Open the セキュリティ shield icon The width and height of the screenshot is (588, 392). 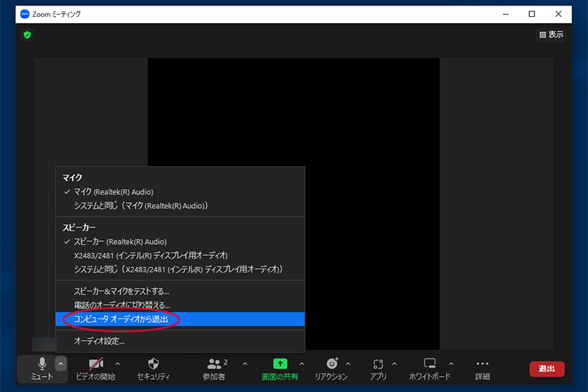153,364
